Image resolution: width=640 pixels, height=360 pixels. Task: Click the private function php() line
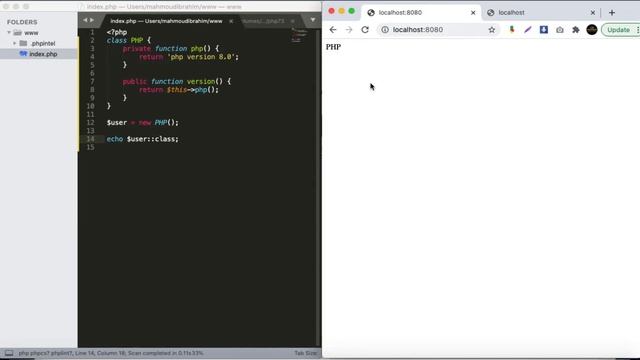[x=171, y=49]
